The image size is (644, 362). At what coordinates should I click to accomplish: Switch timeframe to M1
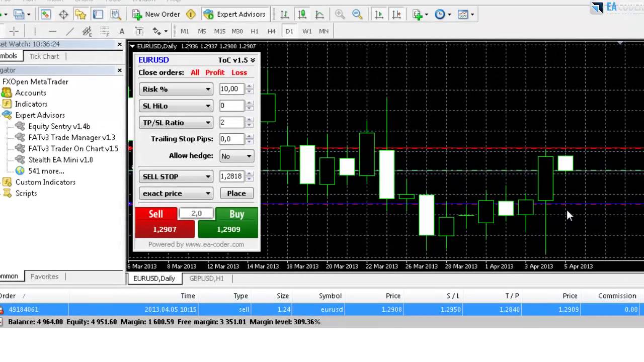(x=185, y=31)
